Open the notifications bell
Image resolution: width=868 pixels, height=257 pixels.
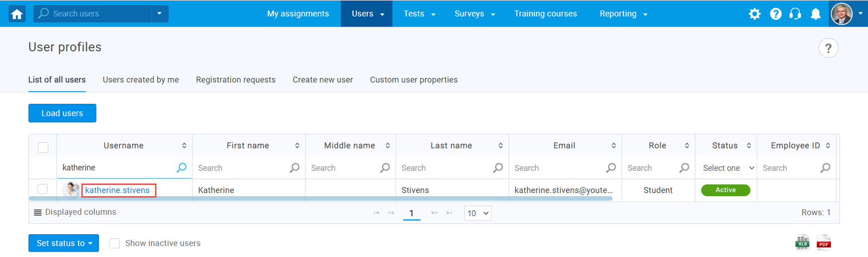click(815, 14)
